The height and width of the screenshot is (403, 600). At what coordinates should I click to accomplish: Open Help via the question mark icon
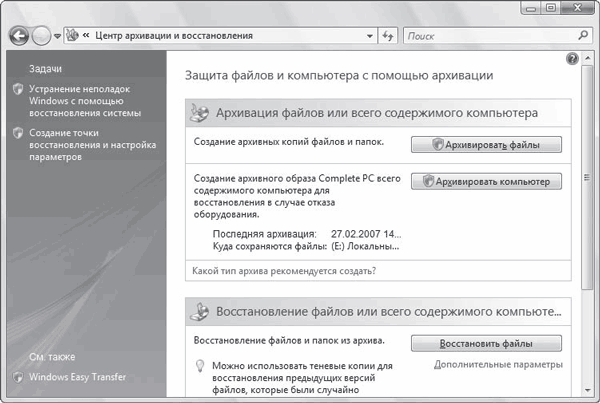click(x=572, y=59)
